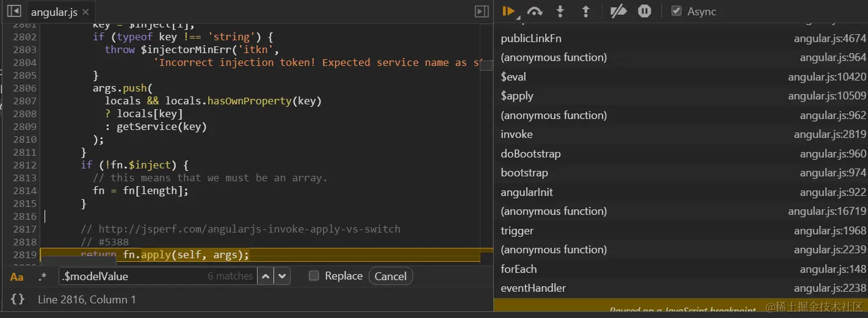868x318 pixels.
Task: Click 'if (!fn.$inject) {' code line
Action: [134, 165]
